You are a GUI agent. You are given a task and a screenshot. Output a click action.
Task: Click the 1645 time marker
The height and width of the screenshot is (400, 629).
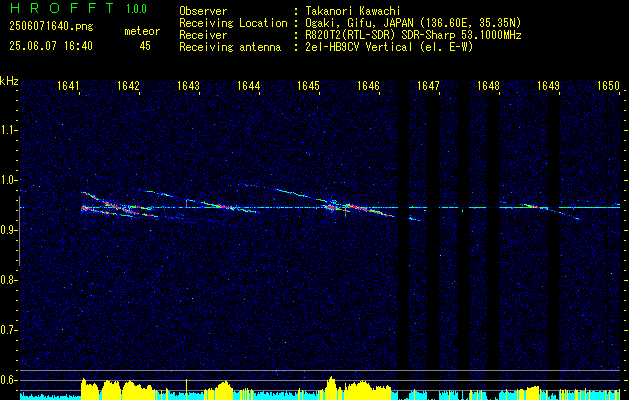[x=308, y=85]
